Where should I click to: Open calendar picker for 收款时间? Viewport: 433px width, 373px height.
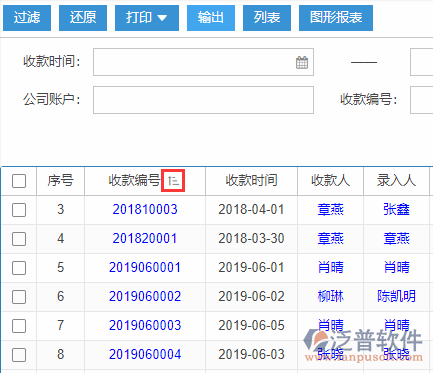pyautogui.click(x=302, y=62)
